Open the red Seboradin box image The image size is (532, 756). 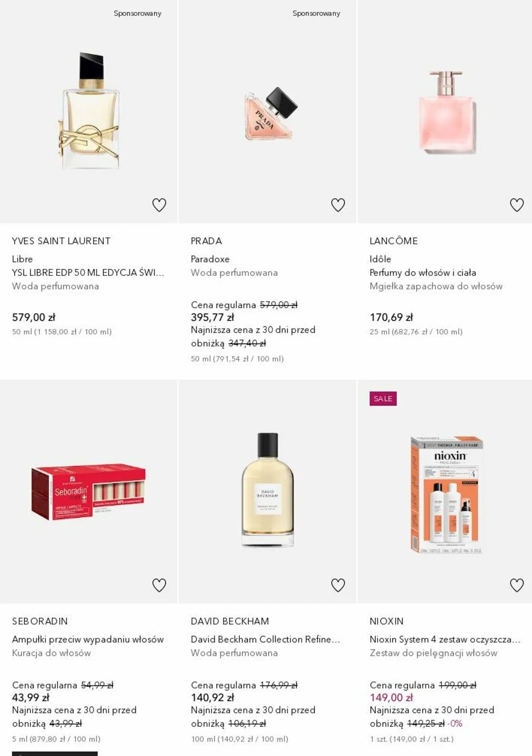pos(89,492)
